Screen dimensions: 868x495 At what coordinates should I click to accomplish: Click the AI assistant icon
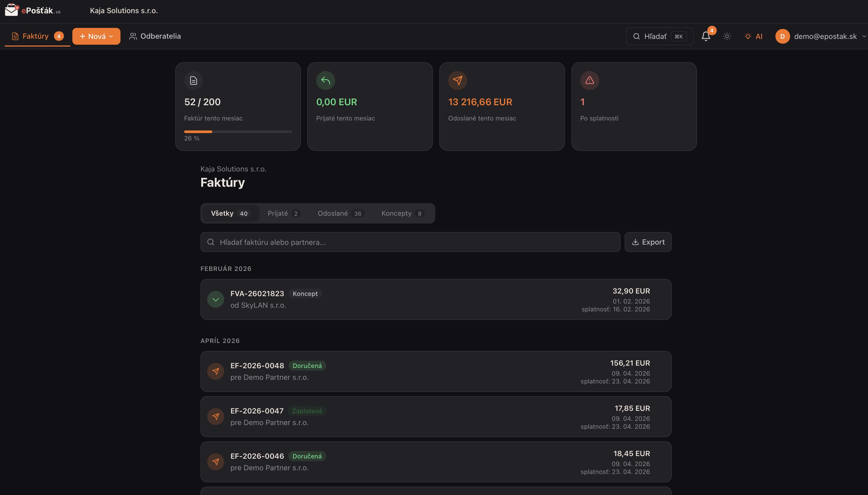tap(754, 36)
